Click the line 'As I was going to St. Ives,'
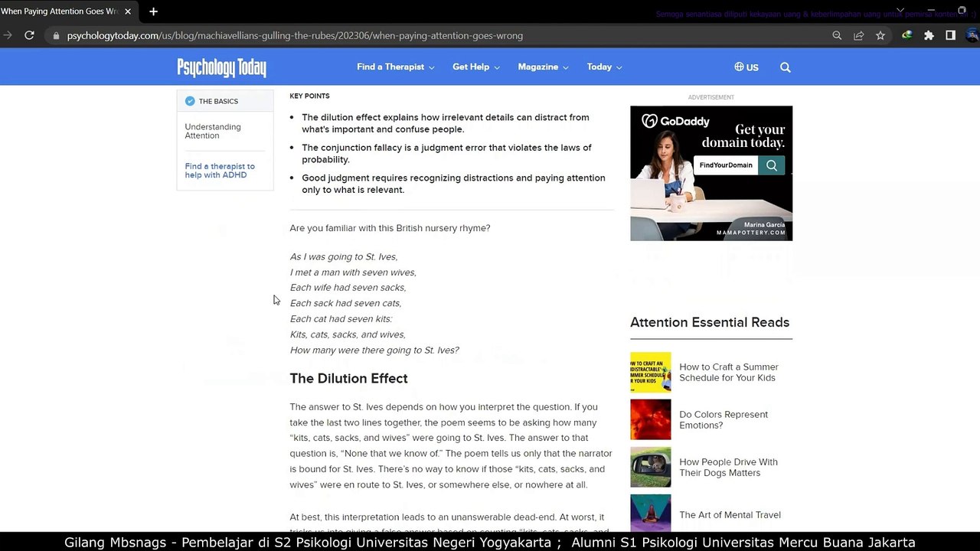980x551 pixels. pyautogui.click(x=344, y=256)
